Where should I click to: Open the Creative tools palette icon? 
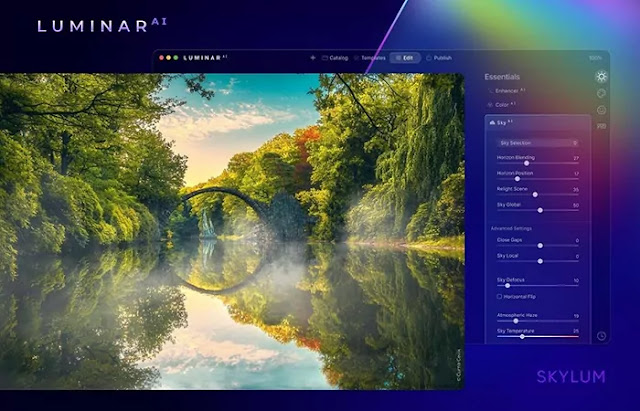pos(601,93)
